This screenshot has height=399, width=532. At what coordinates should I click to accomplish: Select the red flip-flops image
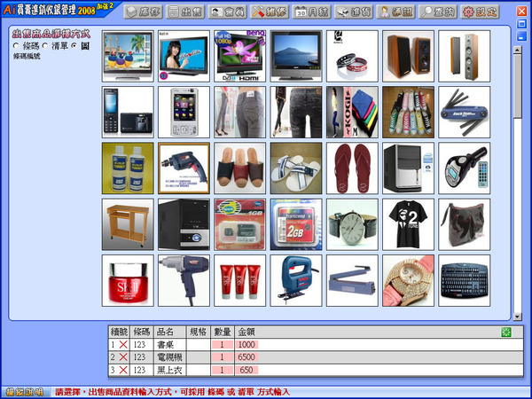352,168
